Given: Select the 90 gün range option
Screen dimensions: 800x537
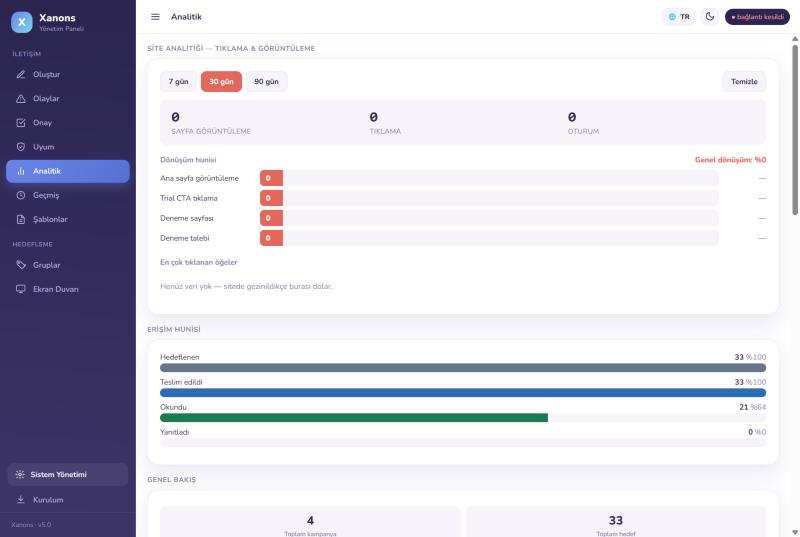Looking at the screenshot, I should 266,82.
